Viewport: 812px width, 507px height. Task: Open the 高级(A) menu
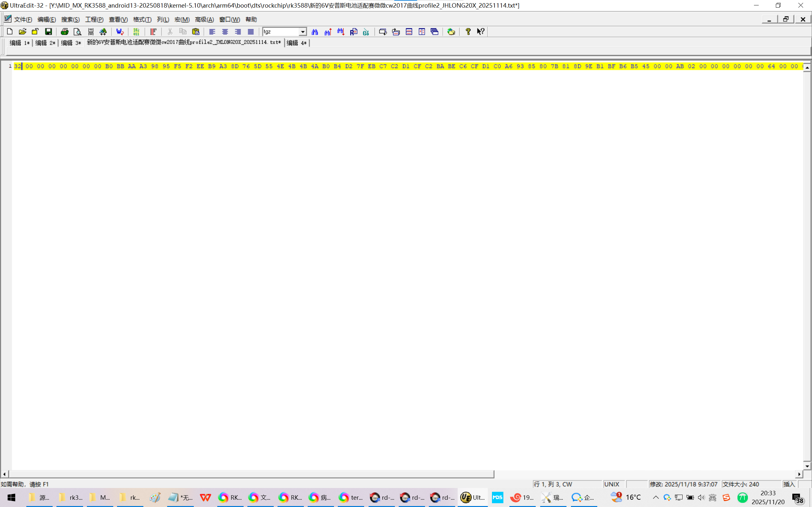pos(204,19)
